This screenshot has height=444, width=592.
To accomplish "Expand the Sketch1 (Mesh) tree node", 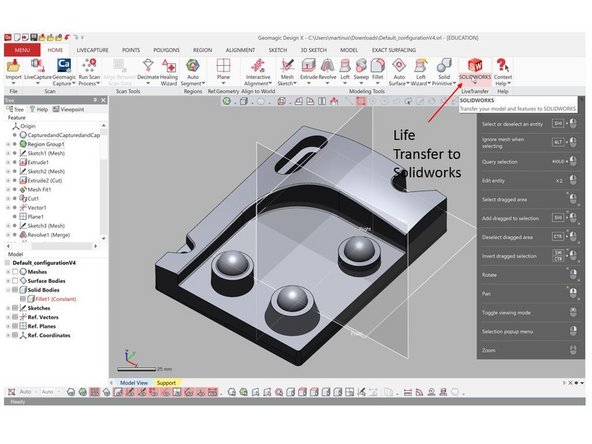I will click(x=8, y=153).
